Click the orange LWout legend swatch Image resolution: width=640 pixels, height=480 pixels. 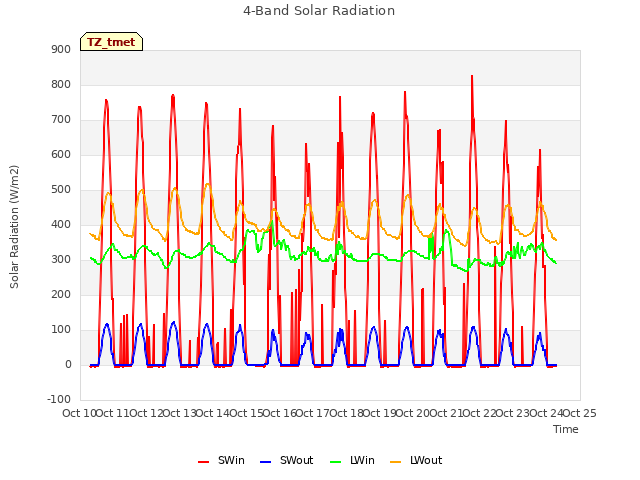[x=396, y=462]
